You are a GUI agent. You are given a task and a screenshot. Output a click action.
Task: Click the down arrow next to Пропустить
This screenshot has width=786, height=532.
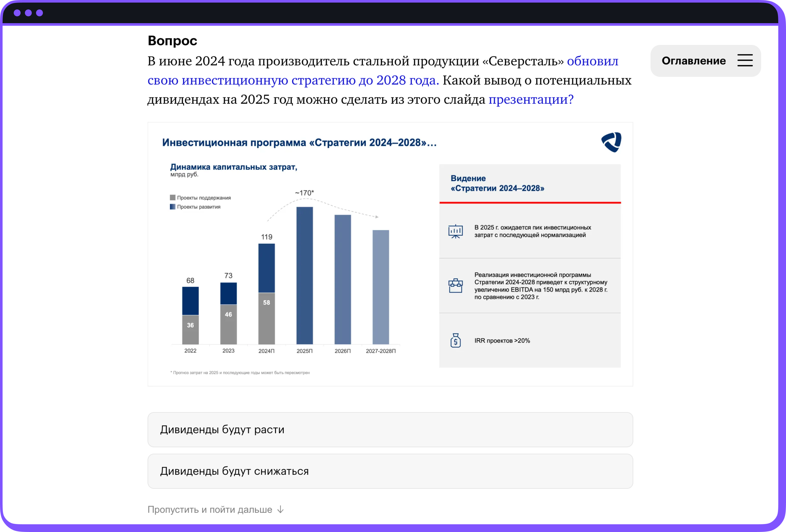click(280, 510)
